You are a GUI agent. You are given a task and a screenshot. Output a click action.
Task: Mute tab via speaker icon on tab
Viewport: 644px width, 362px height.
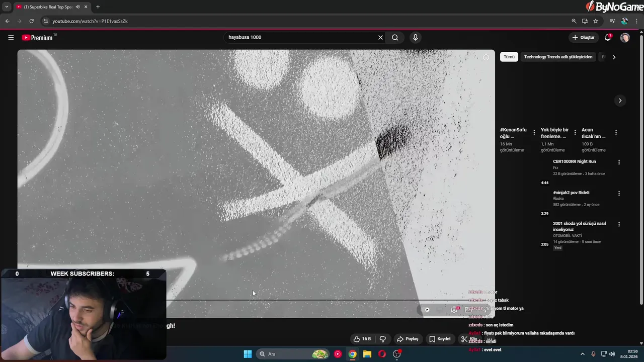(77, 7)
